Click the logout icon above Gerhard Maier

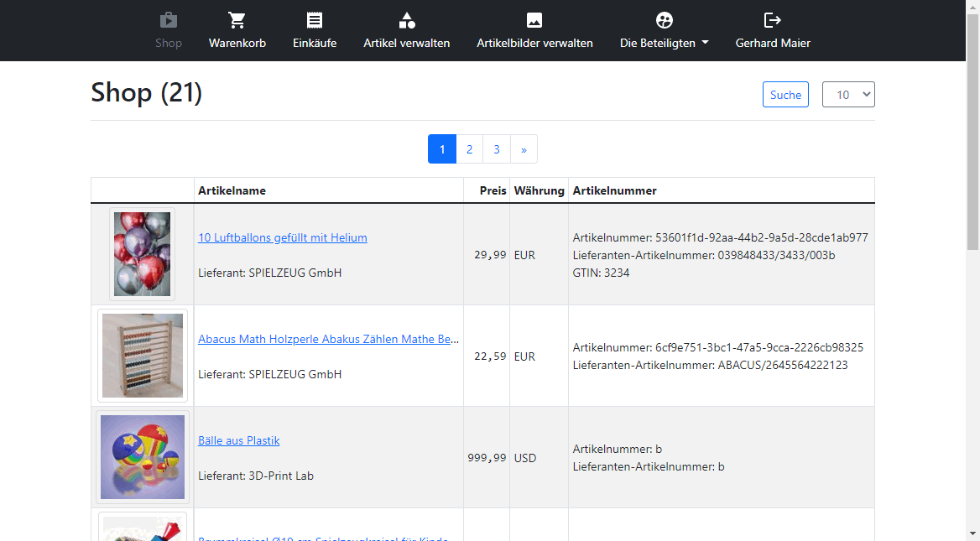click(x=772, y=20)
